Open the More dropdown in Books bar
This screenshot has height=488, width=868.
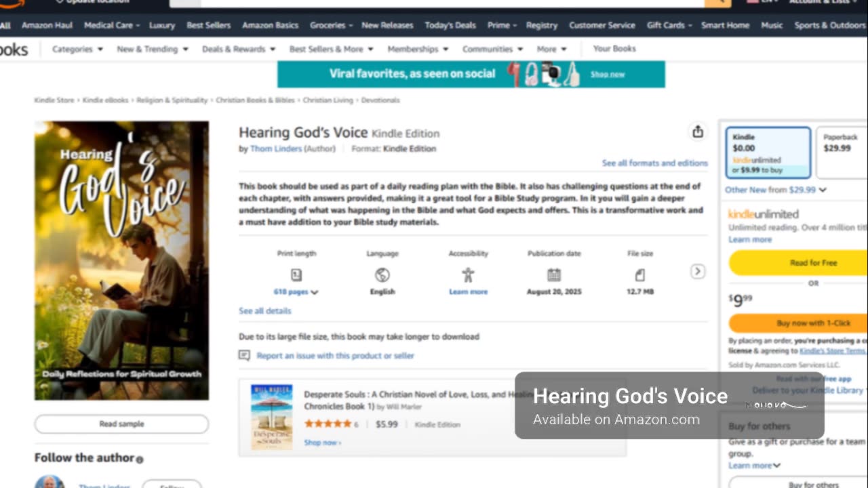click(x=551, y=49)
